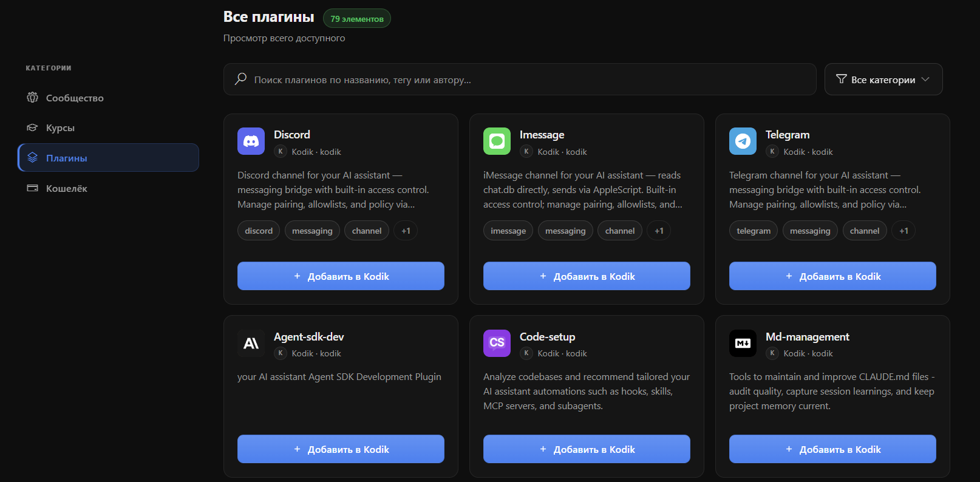Click the Курсы graduation cap icon
The height and width of the screenshot is (482, 980).
(32, 127)
